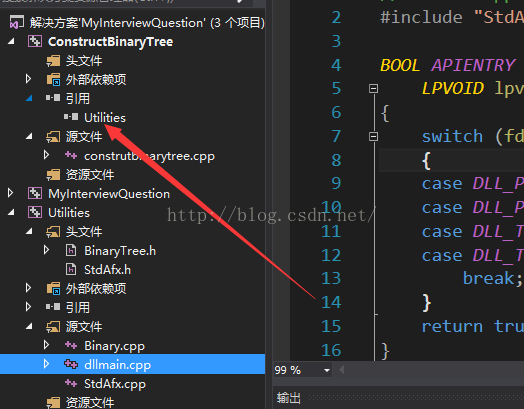Click 源文件 folder icon under Utilities
This screenshot has height=409, width=524.
click(x=53, y=326)
